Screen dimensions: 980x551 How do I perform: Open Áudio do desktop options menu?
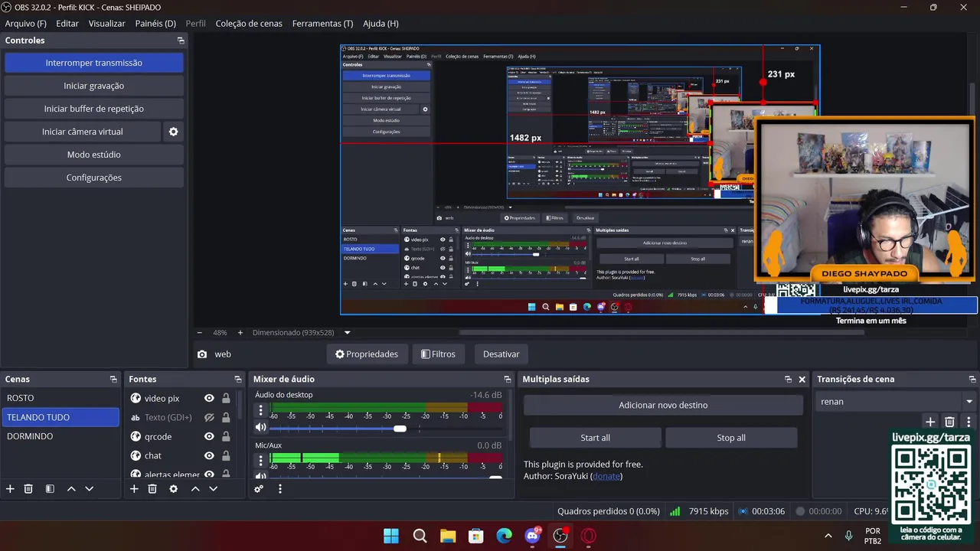[260, 409]
